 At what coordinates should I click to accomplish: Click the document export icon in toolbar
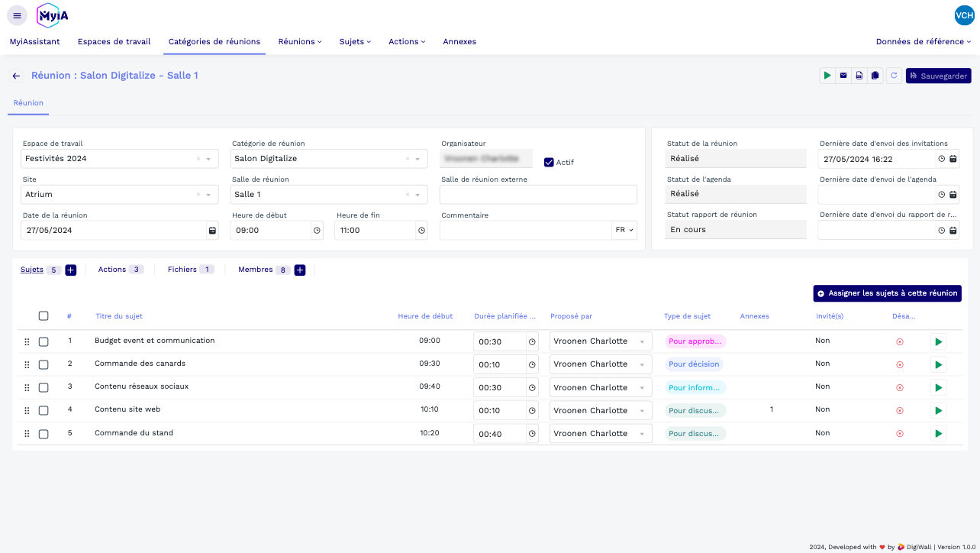click(859, 76)
